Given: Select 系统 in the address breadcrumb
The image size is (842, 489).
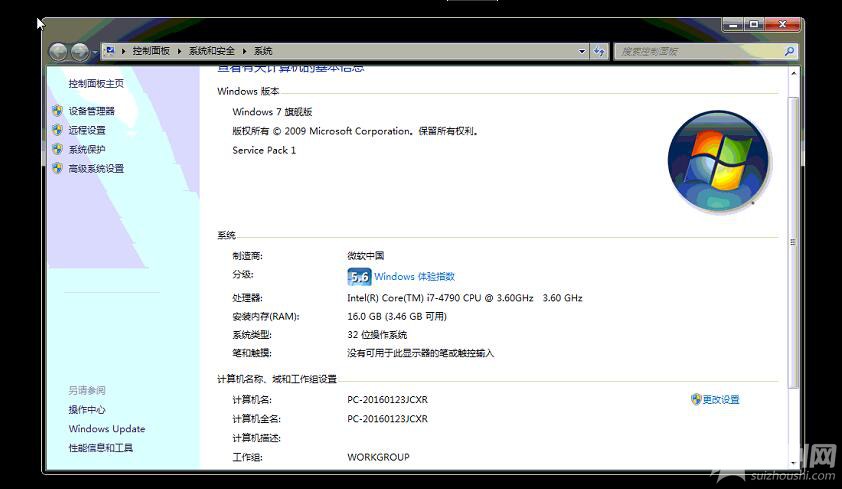Looking at the screenshot, I should [x=263, y=51].
